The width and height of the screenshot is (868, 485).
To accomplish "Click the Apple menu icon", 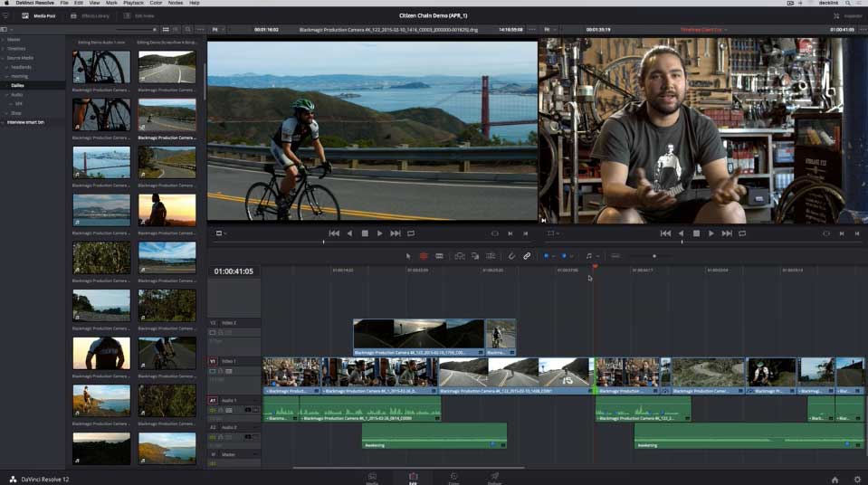I will point(6,3).
